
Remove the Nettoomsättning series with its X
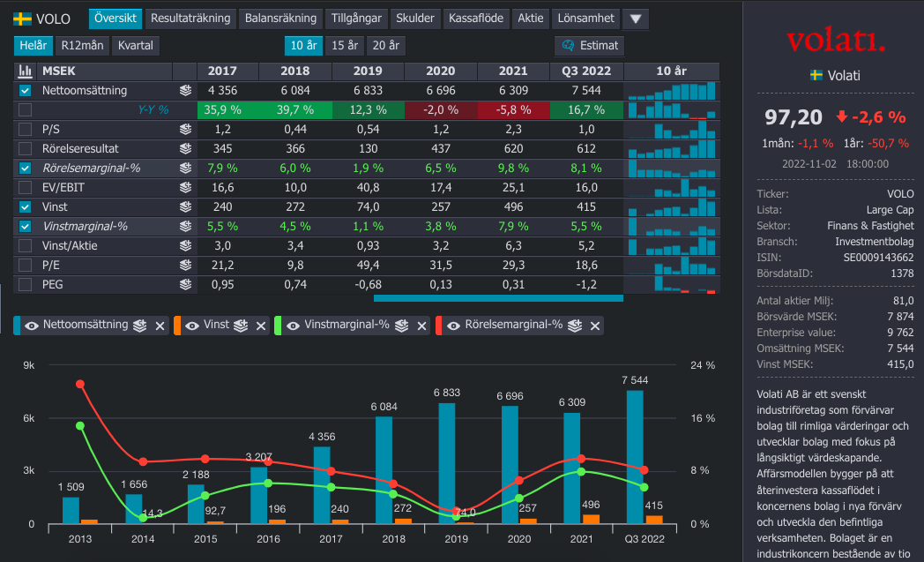pyautogui.click(x=160, y=326)
